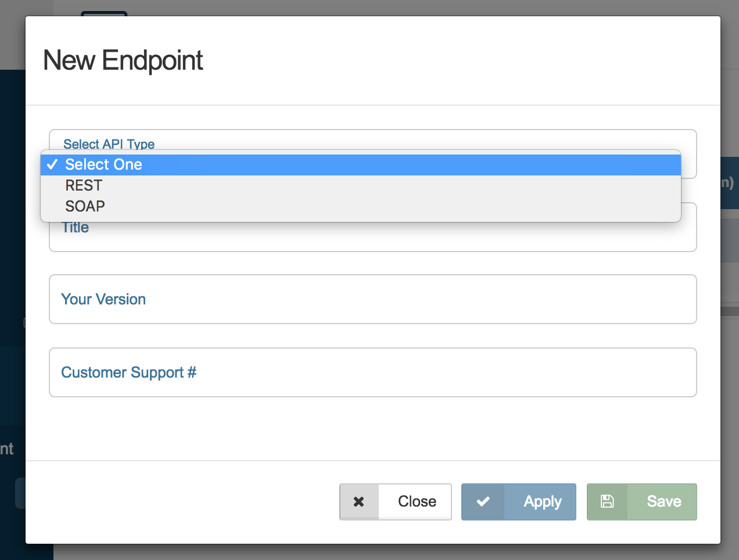The image size is (739, 560).
Task: Click the white checkmark icon on Apply
Action: (x=484, y=501)
